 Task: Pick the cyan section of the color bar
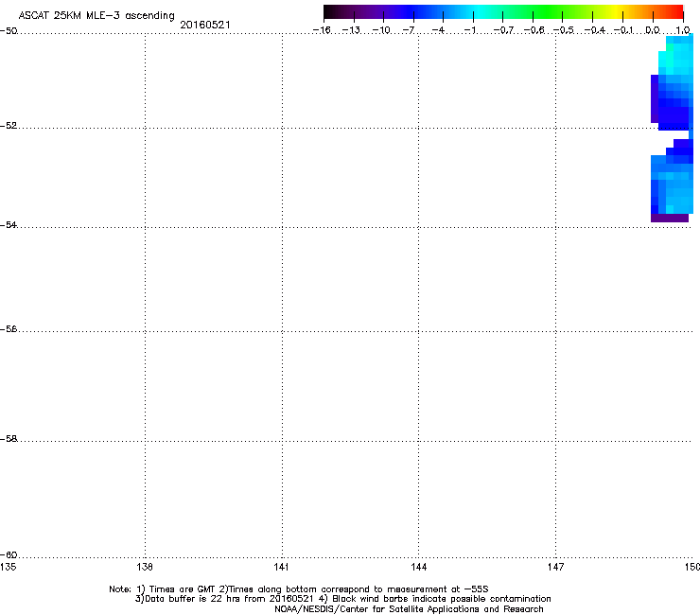(x=480, y=12)
